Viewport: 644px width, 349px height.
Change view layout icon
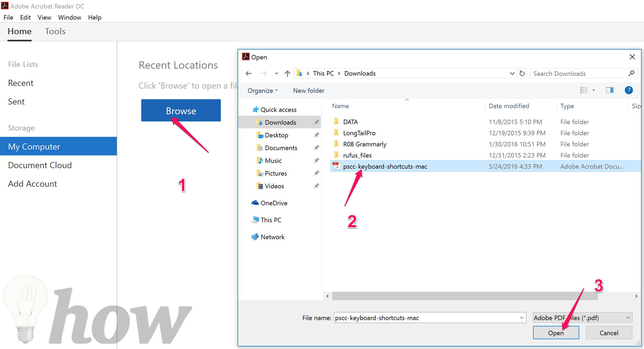point(584,90)
